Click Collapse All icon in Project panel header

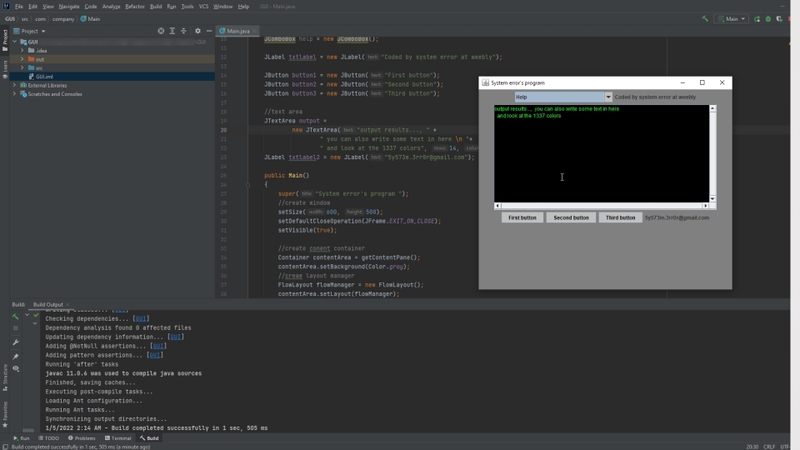185,31
